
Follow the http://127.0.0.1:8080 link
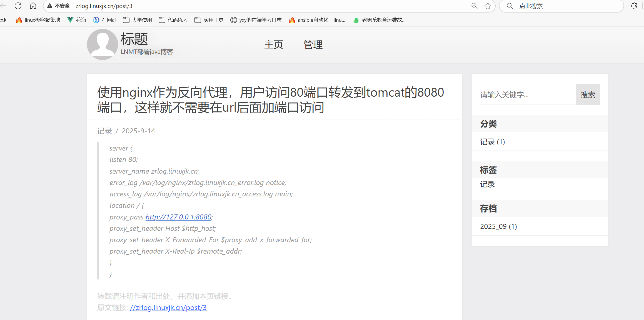[178, 217]
